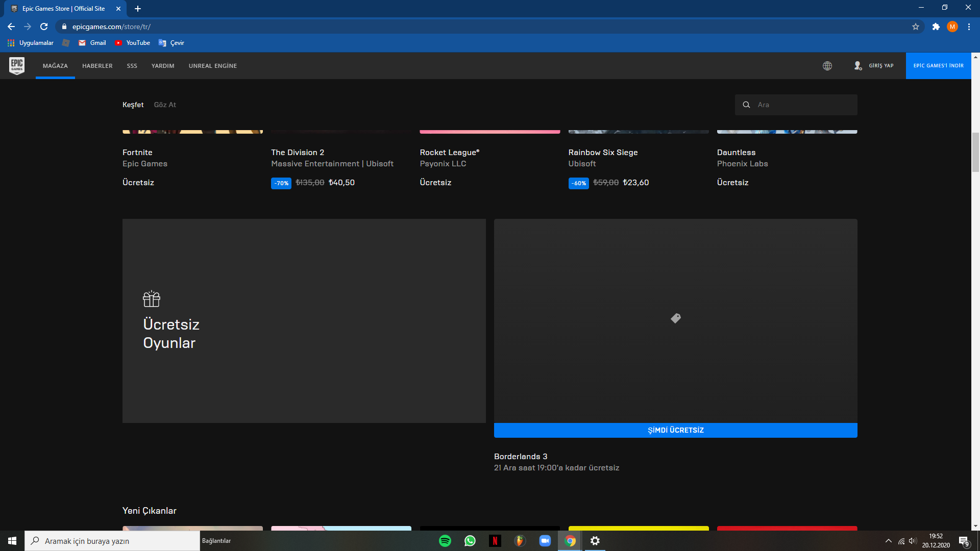Click the user profile sign-in icon
Viewport: 980px width, 551px height.
coord(858,66)
